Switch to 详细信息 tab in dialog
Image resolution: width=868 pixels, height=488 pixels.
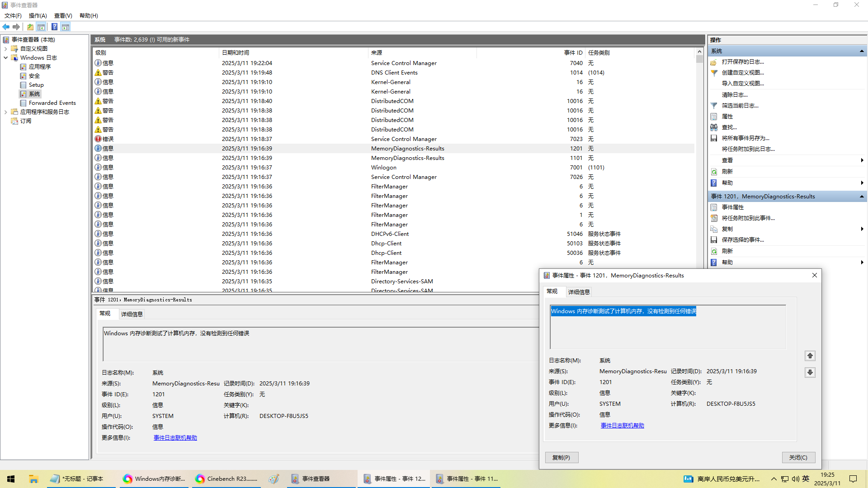[579, 292]
